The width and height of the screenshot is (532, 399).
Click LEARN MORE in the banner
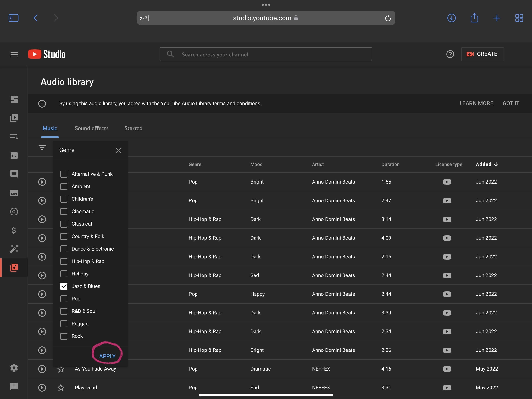(476, 103)
